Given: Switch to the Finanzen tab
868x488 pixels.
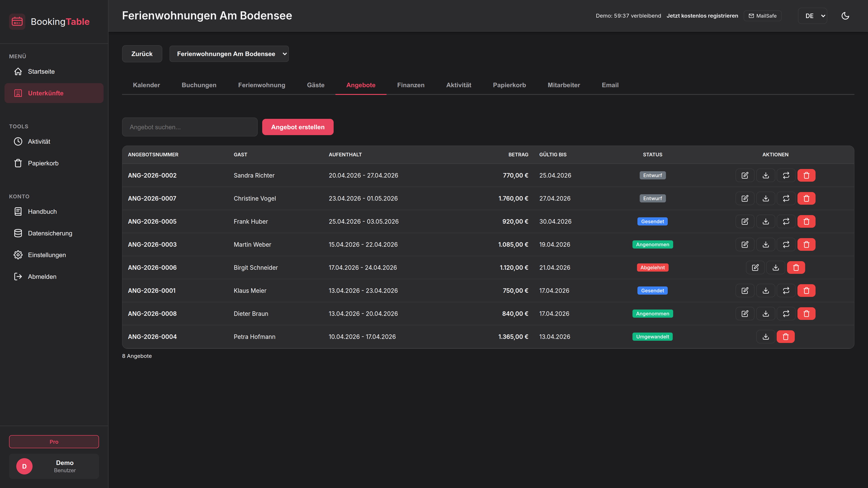Looking at the screenshot, I should tap(411, 85).
